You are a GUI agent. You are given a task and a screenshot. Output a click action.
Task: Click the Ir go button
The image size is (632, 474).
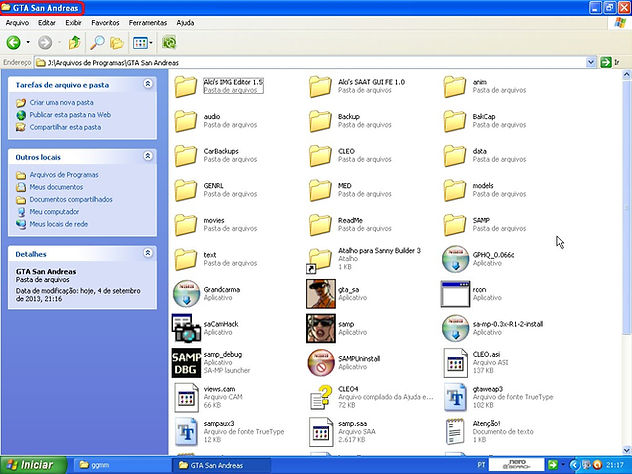click(610, 62)
